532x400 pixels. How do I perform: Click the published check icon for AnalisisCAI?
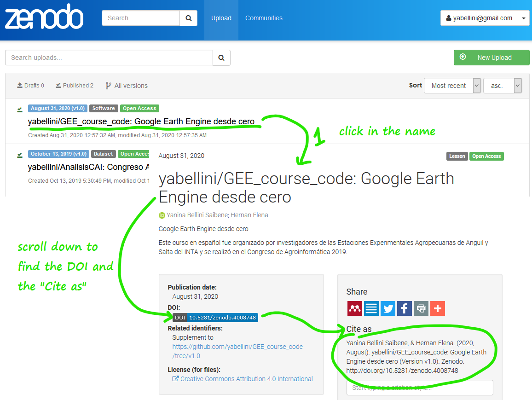[20, 155]
